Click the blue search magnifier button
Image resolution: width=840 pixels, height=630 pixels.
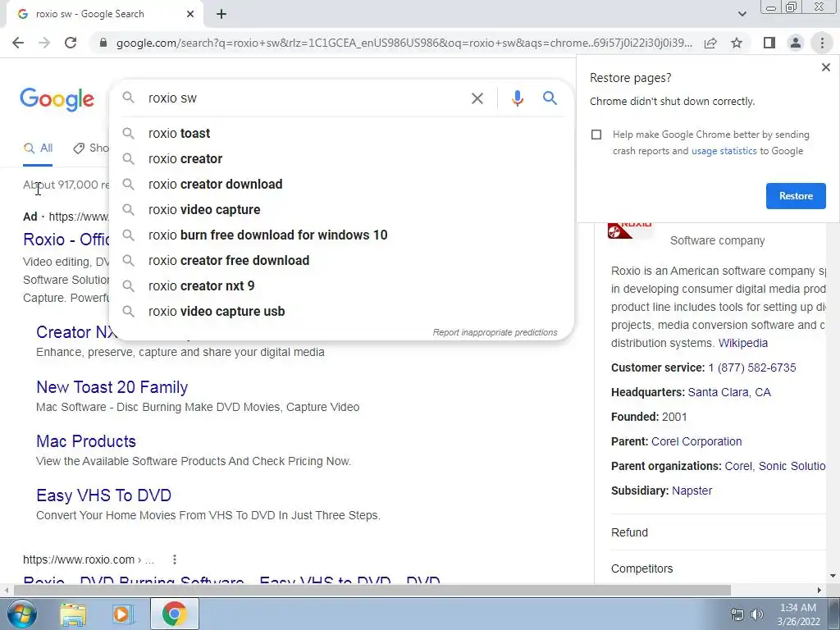coord(550,98)
